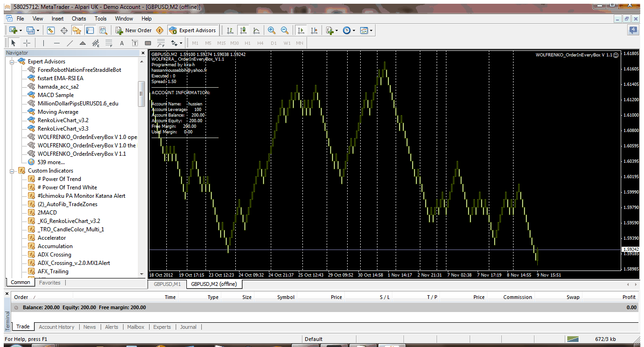Switch to the GBPUSD,M1 chart tab
This screenshot has height=347, width=644.
167,284
